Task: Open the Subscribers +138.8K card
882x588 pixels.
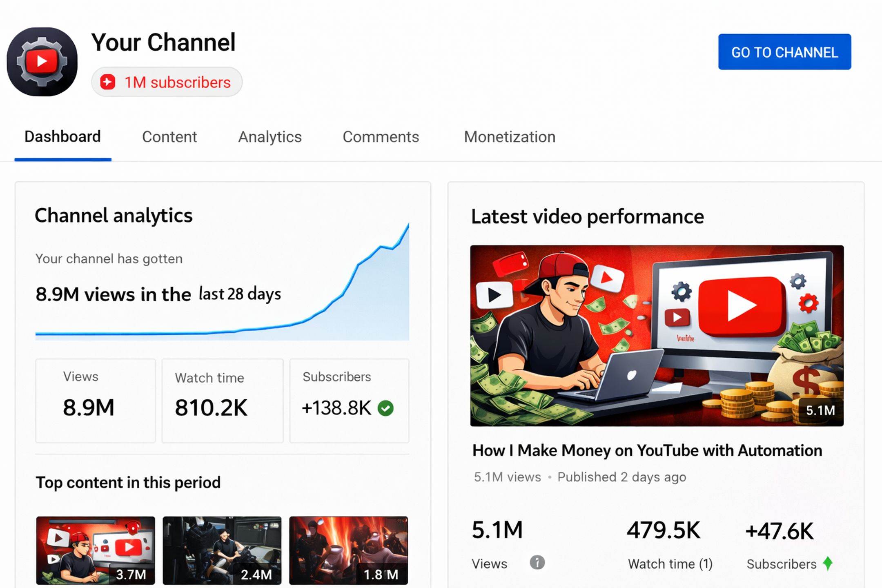Action: pyautogui.click(x=349, y=401)
